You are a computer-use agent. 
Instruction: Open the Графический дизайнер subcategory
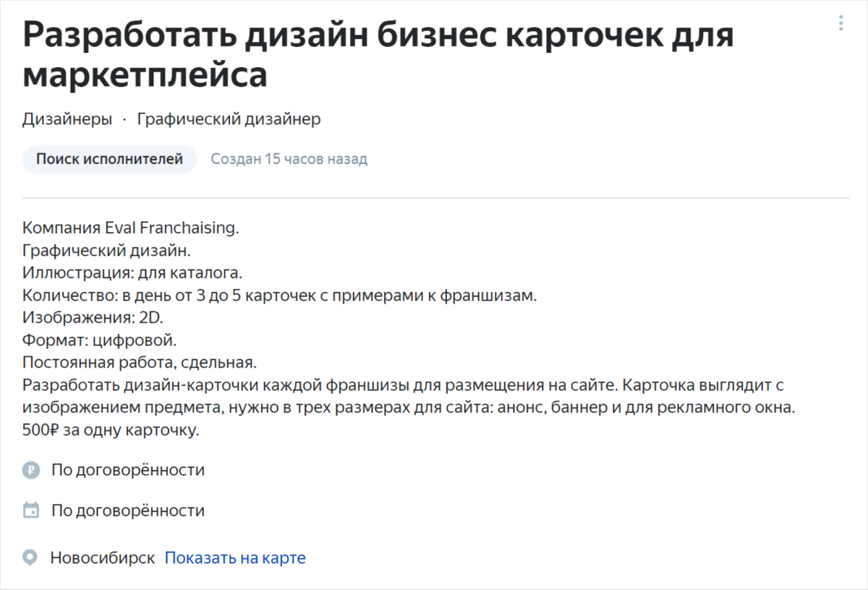point(229,119)
